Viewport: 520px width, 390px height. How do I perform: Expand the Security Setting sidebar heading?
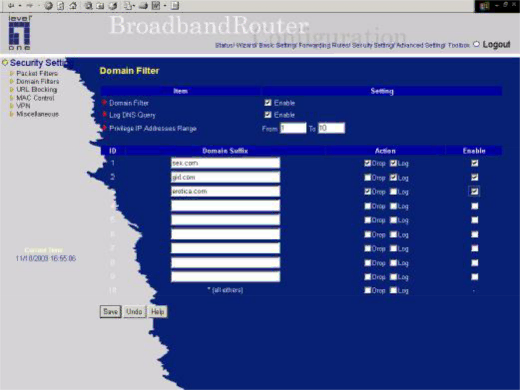pyautogui.click(x=38, y=62)
